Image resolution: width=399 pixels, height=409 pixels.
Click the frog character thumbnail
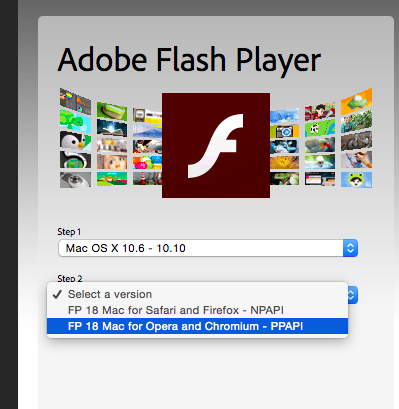356,180
